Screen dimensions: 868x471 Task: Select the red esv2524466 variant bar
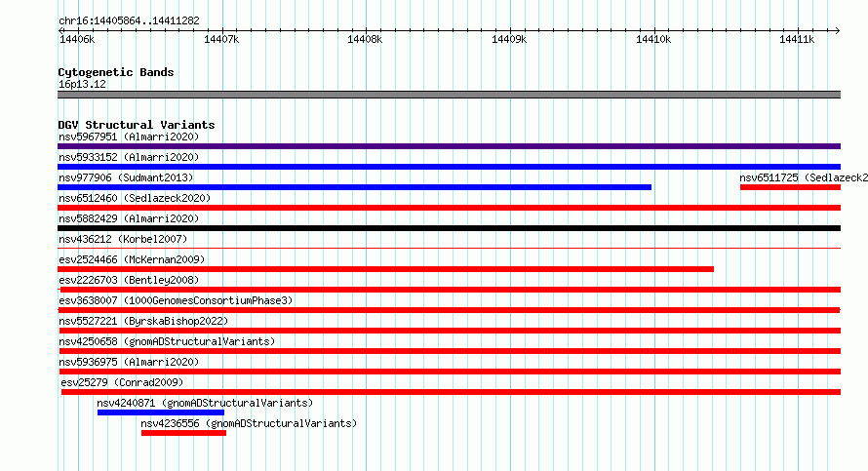pyautogui.click(x=385, y=269)
